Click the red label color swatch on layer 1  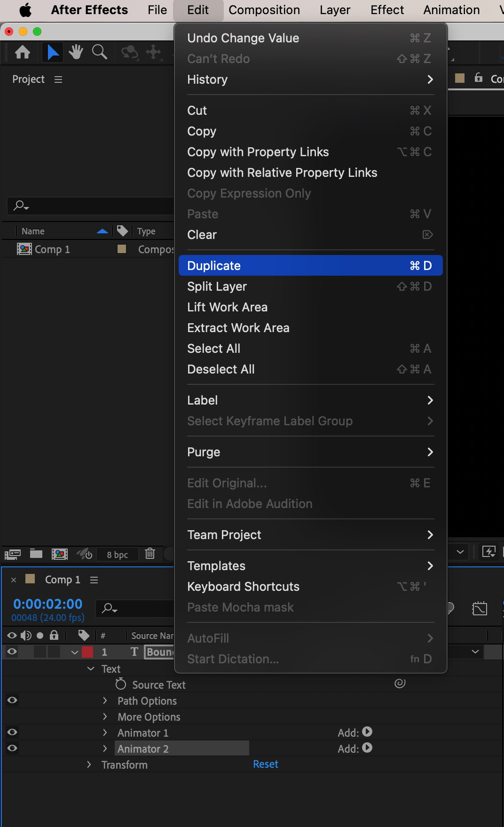(x=87, y=652)
